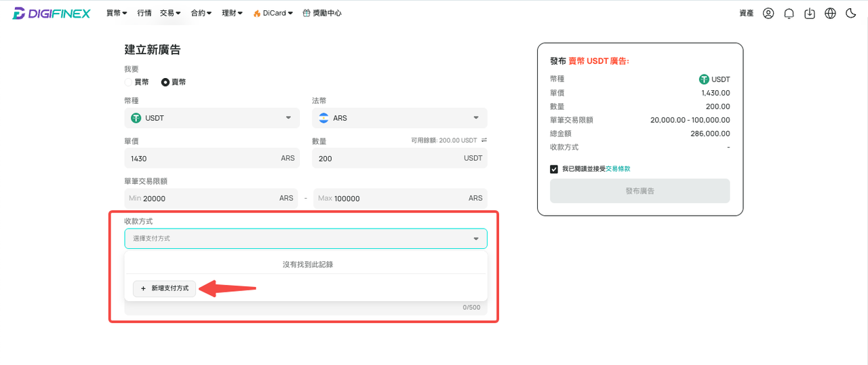Select the 賣幣 radio option

pos(174,82)
